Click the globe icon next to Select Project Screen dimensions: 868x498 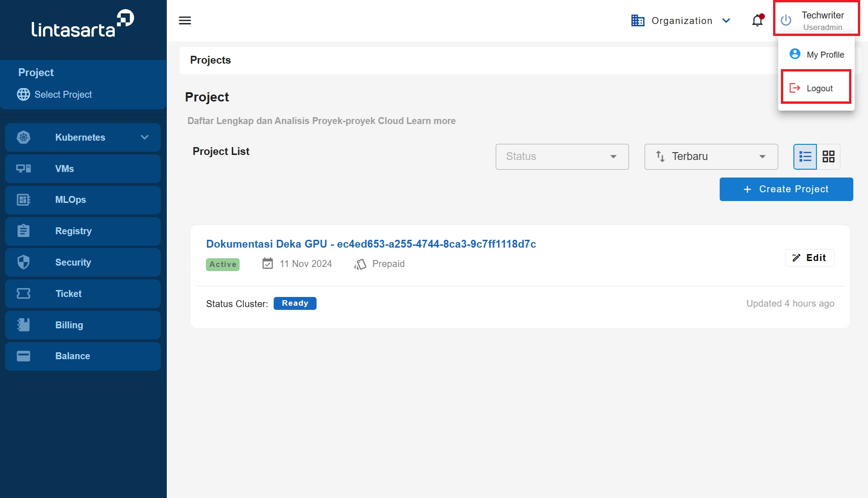coord(23,94)
